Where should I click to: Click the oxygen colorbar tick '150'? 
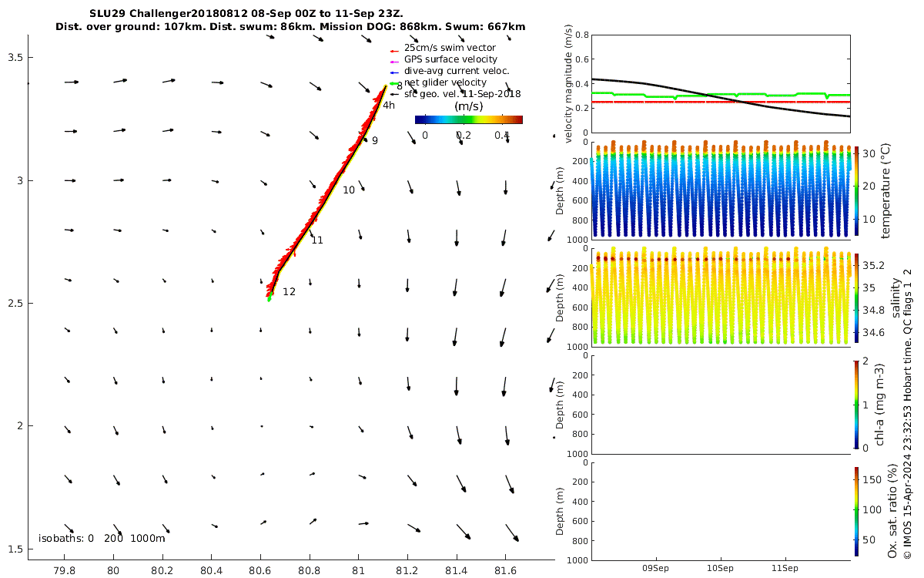point(871,479)
